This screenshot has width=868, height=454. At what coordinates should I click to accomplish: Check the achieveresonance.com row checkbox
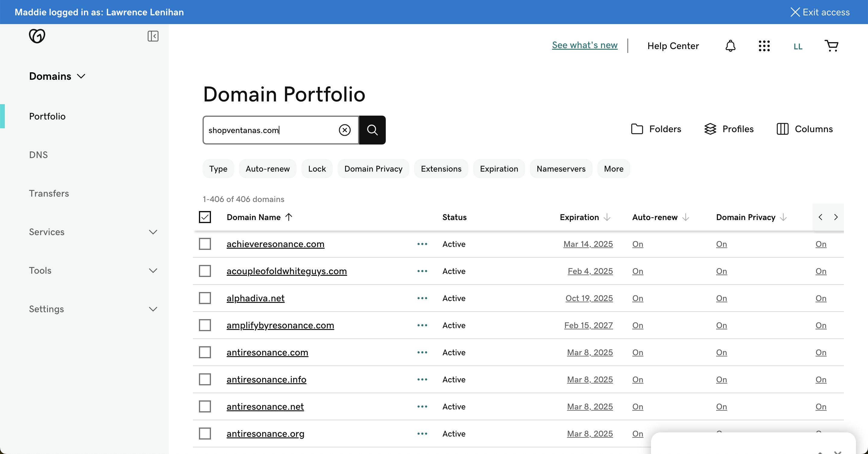(x=205, y=244)
